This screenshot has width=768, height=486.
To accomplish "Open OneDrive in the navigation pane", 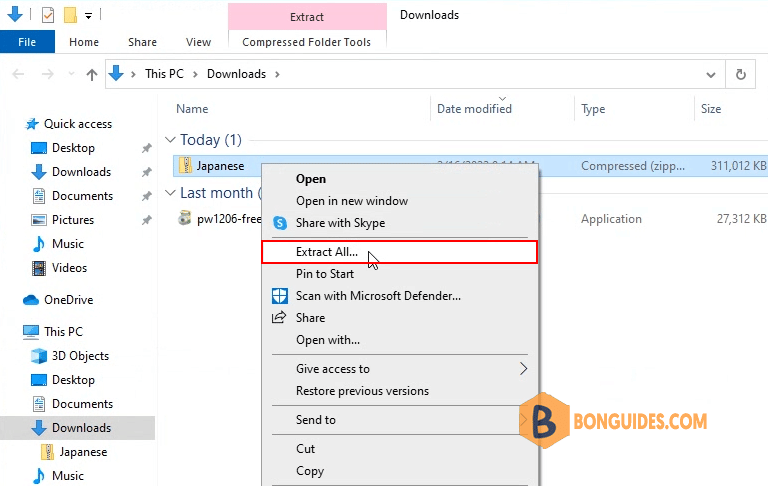I will [67, 300].
